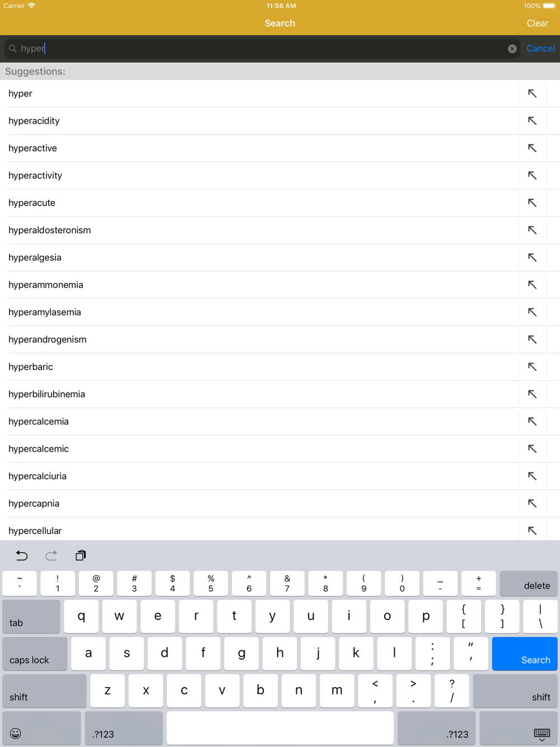This screenshot has height=747, width=560.
Task: Tap the left shift key
Action: pyautogui.click(x=44, y=691)
